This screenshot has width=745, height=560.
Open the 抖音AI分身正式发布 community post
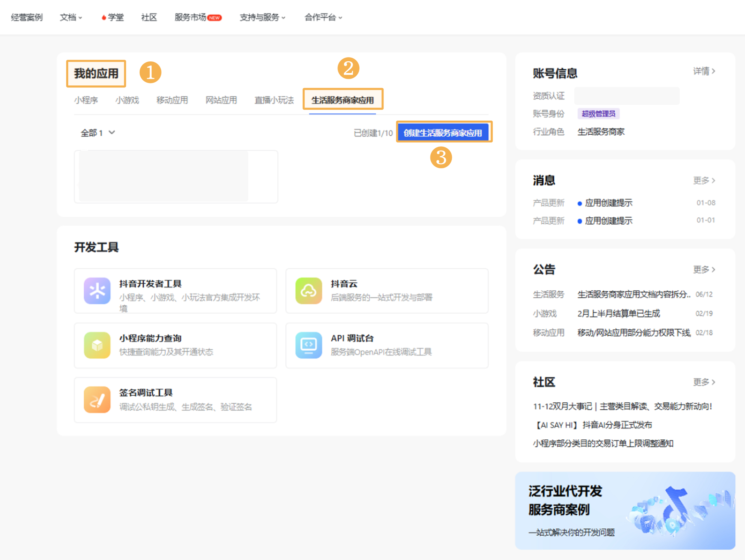(593, 425)
